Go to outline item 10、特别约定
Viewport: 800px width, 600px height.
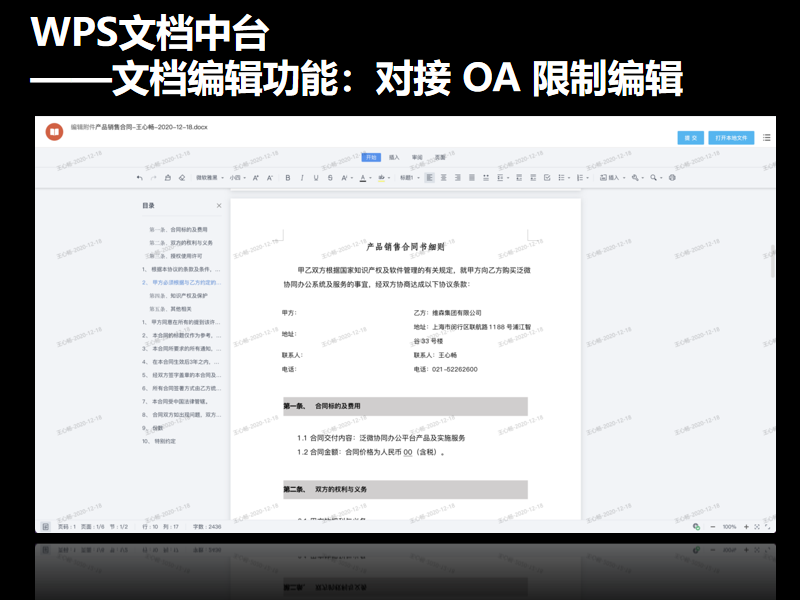click(159, 441)
